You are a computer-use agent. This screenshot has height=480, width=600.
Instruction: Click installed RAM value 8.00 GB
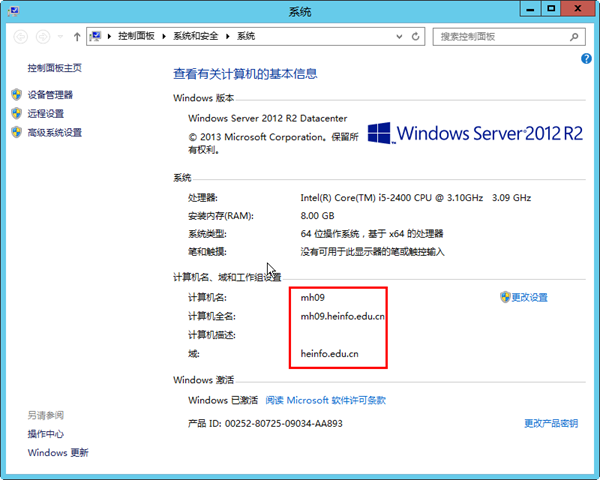coord(317,216)
